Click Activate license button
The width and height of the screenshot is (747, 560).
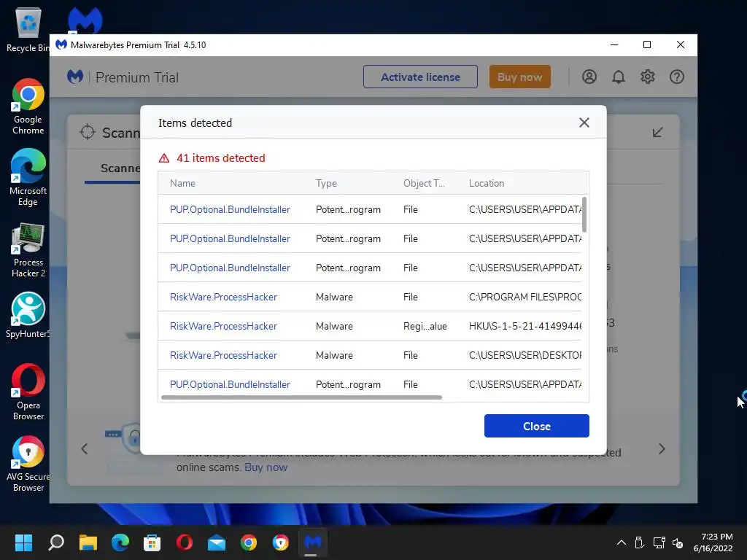coord(420,77)
